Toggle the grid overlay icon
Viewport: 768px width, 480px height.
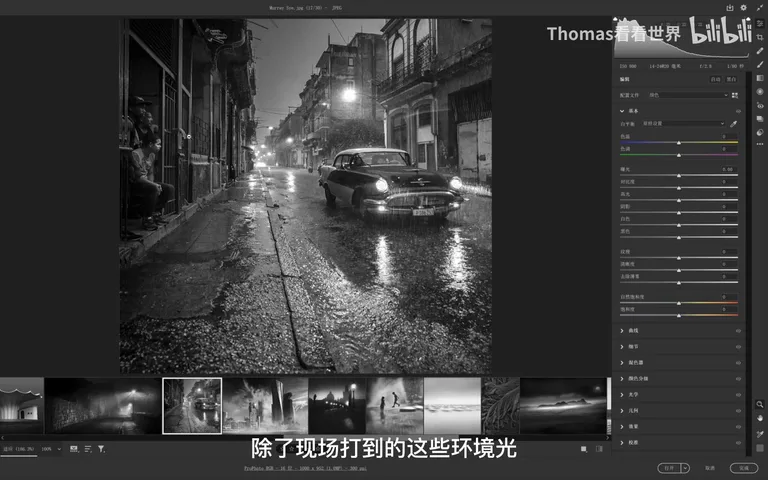pyautogui.click(x=759, y=448)
